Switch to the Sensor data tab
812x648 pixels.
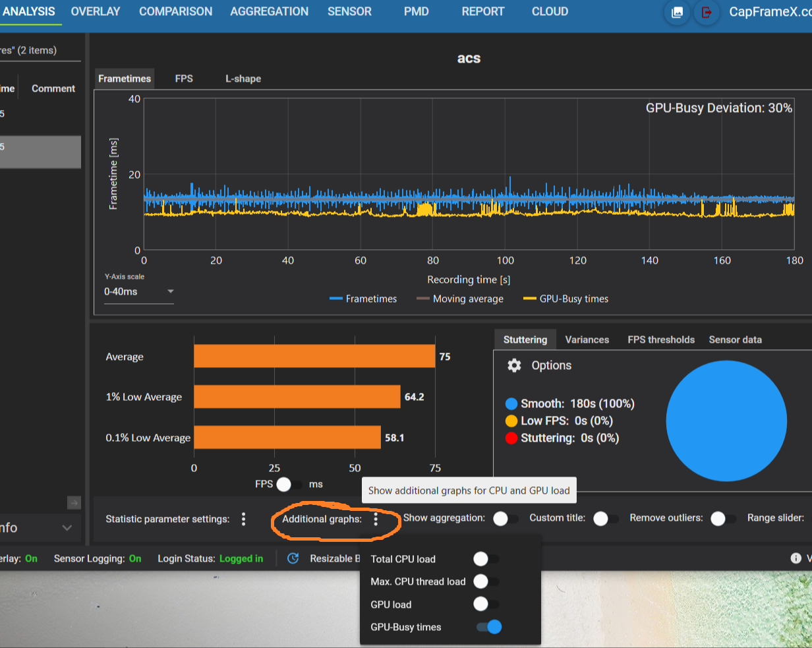click(x=736, y=339)
